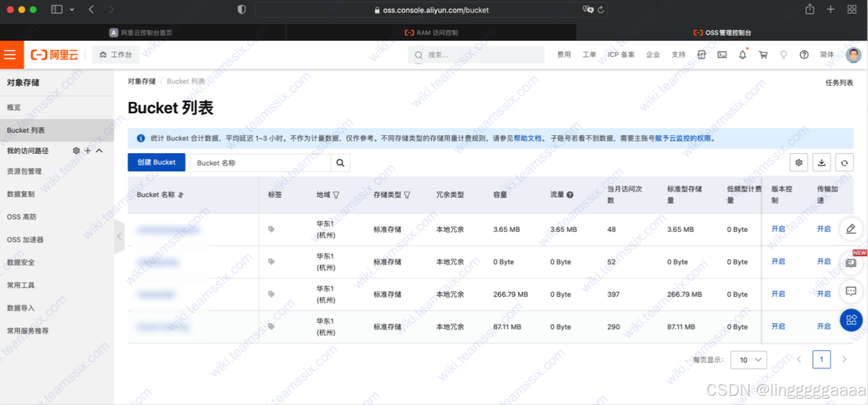This screenshot has height=405, width=868.
Task: Click 对象存储 breadcrumb link
Action: click(141, 81)
